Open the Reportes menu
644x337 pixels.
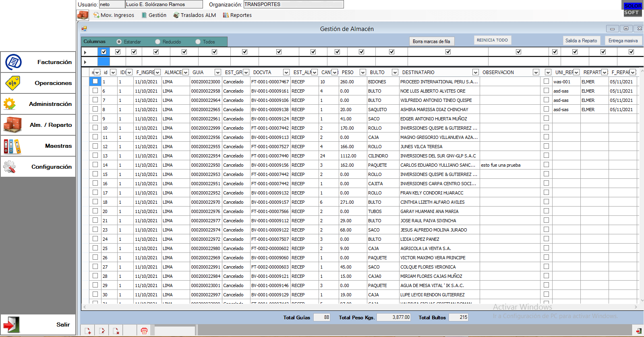click(237, 15)
